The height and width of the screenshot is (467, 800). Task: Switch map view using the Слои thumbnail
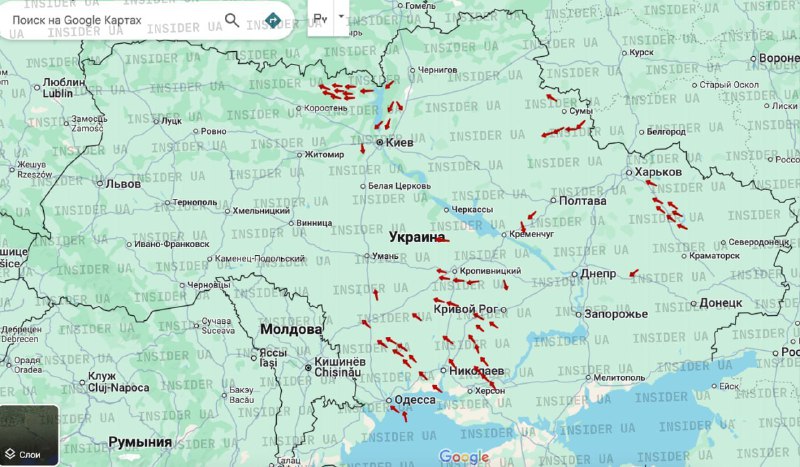coord(29,436)
